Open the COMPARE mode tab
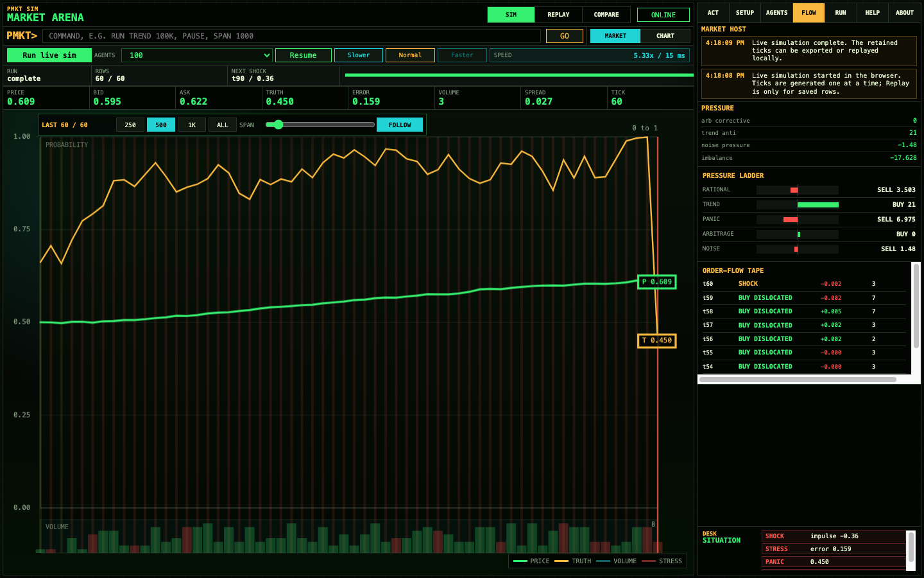The image size is (924, 578). coord(606,15)
